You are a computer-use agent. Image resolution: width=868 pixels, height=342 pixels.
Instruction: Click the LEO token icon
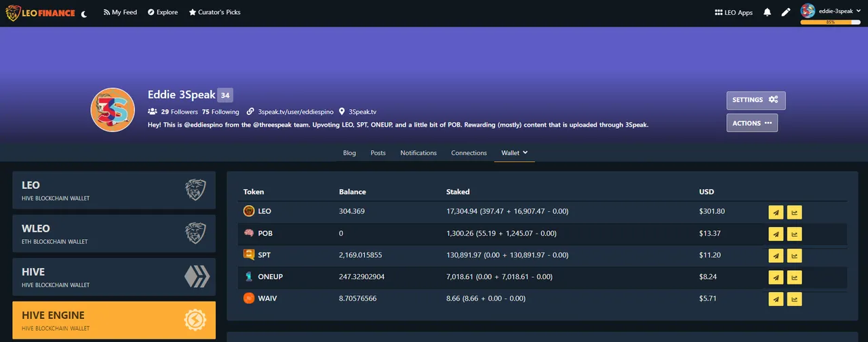point(249,211)
